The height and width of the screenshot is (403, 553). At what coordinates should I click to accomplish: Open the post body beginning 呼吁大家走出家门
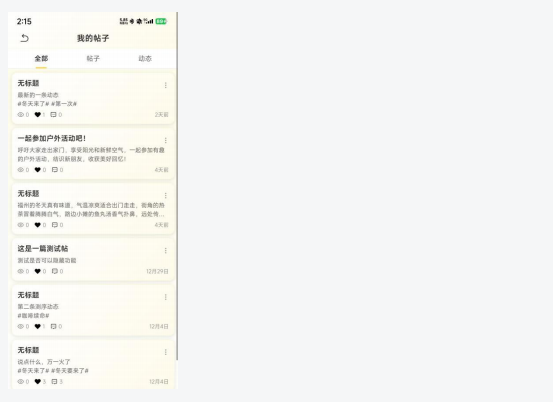pyautogui.click(x=91, y=154)
